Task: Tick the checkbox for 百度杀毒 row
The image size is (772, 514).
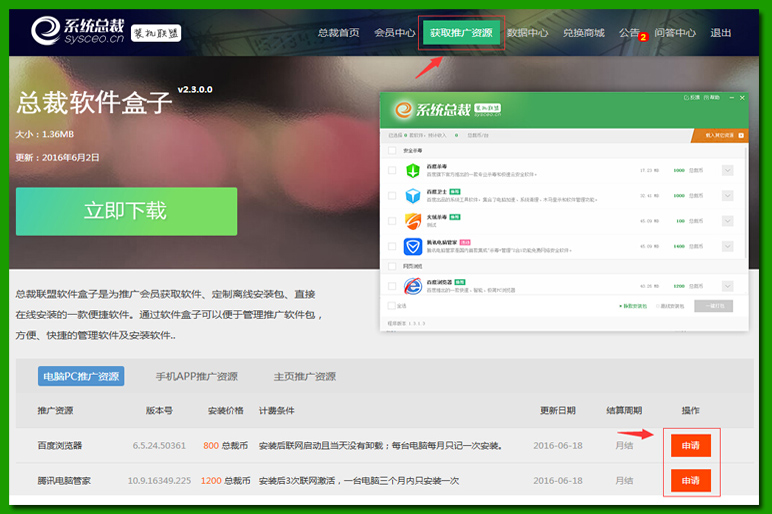Action: pos(392,170)
